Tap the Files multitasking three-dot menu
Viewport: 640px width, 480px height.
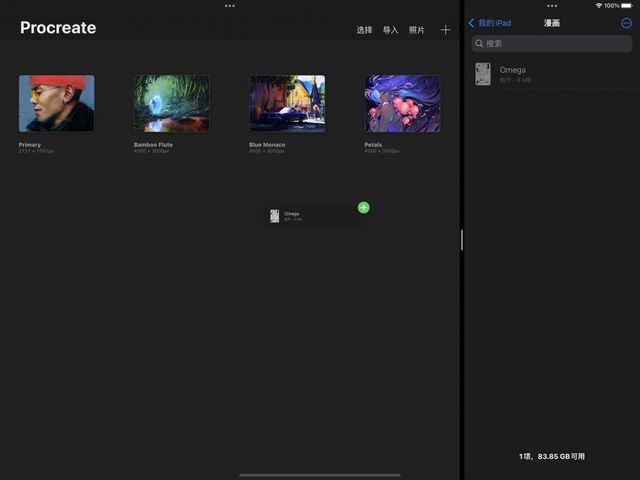[552, 6]
